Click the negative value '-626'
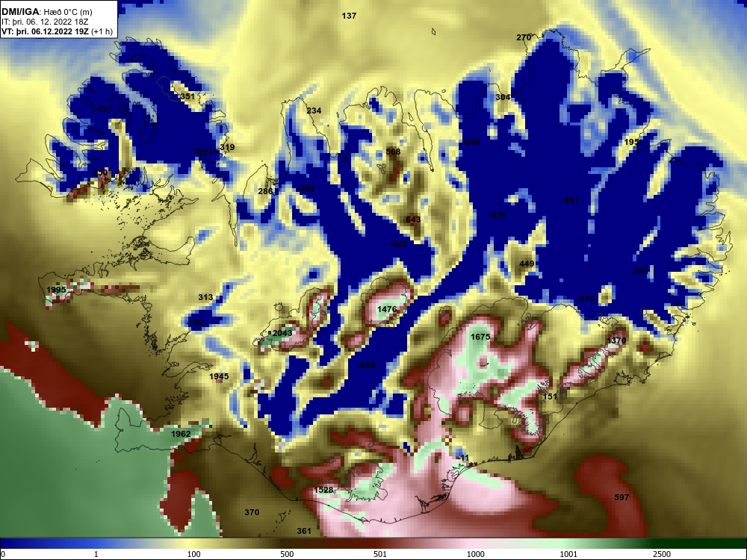 (x=498, y=215)
